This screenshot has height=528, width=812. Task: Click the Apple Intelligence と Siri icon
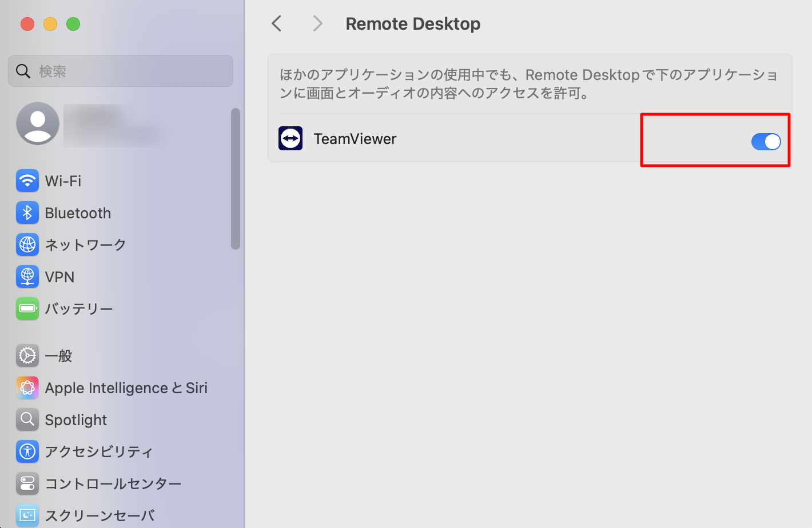tap(27, 388)
